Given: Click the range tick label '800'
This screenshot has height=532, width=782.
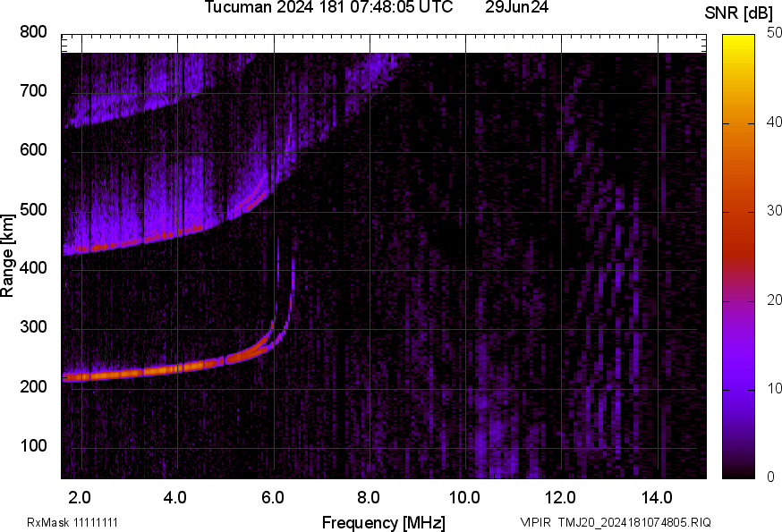Looking at the screenshot, I should click(33, 32).
